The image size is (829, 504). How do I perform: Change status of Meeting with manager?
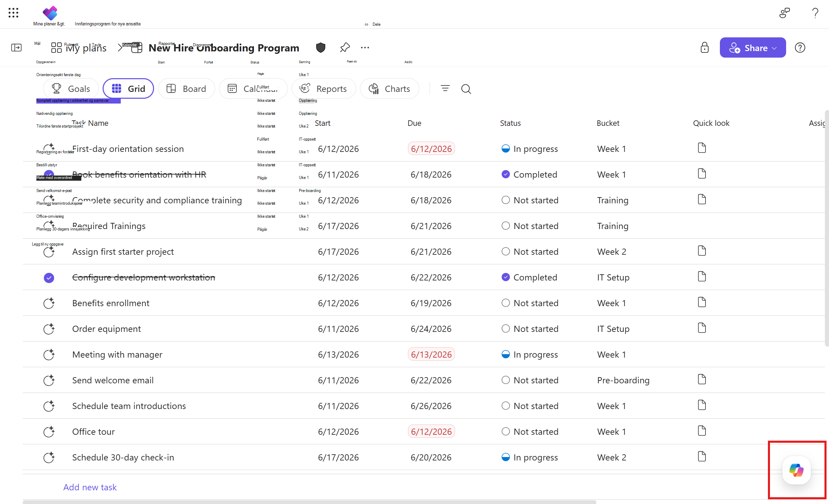(529, 355)
